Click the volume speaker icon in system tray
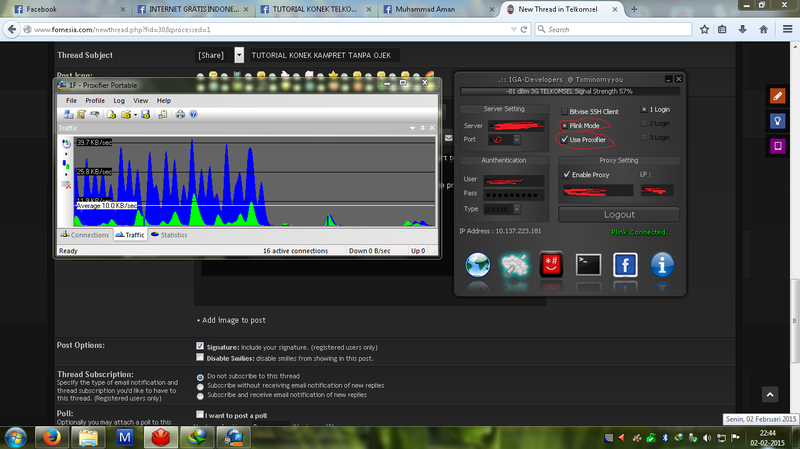Screen dimensions: 800x449 tap(707, 438)
